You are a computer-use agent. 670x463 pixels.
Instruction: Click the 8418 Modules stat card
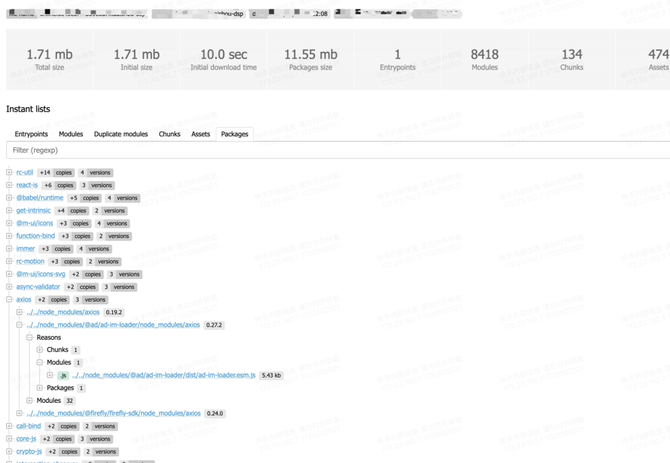pyautogui.click(x=485, y=59)
